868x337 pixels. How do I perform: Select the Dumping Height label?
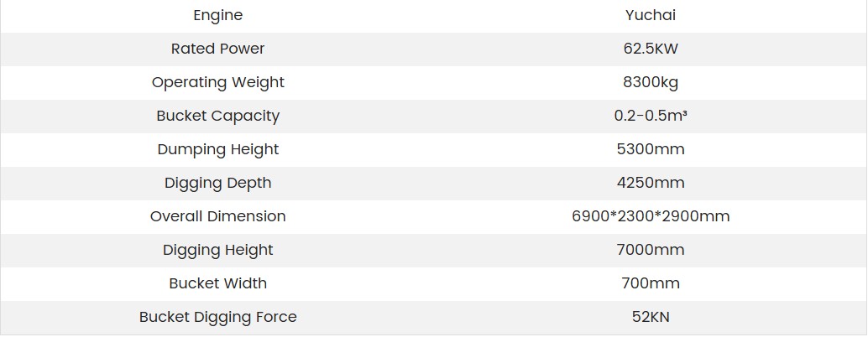coord(217,149)
